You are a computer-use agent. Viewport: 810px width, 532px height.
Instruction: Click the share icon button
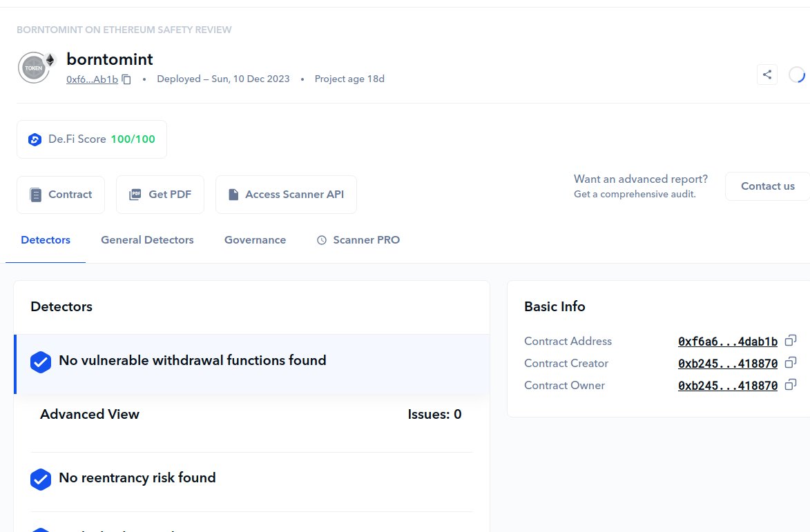767,75
